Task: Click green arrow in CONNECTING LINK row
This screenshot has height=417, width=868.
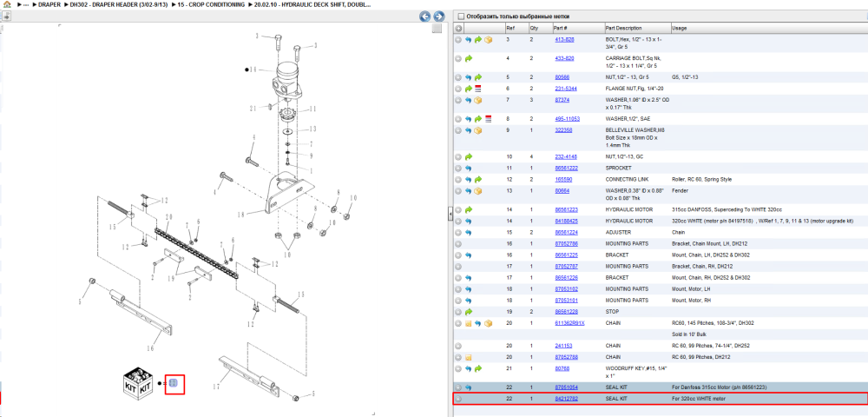Action: point(478,180)
